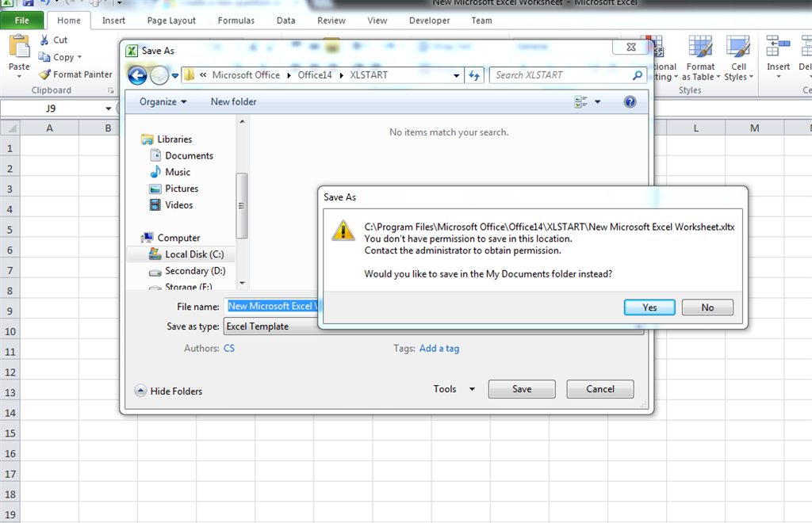Screen dimensions: 812x523
Task: Click the Name Box showing J9
Action: pyautogui.click(x=52, y=109)
